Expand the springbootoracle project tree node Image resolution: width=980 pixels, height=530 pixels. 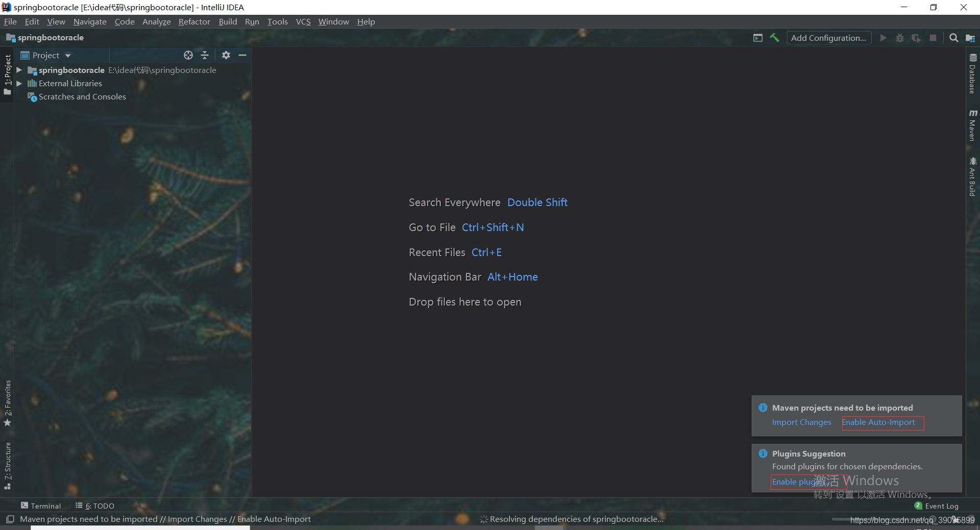tap(19, 70)
